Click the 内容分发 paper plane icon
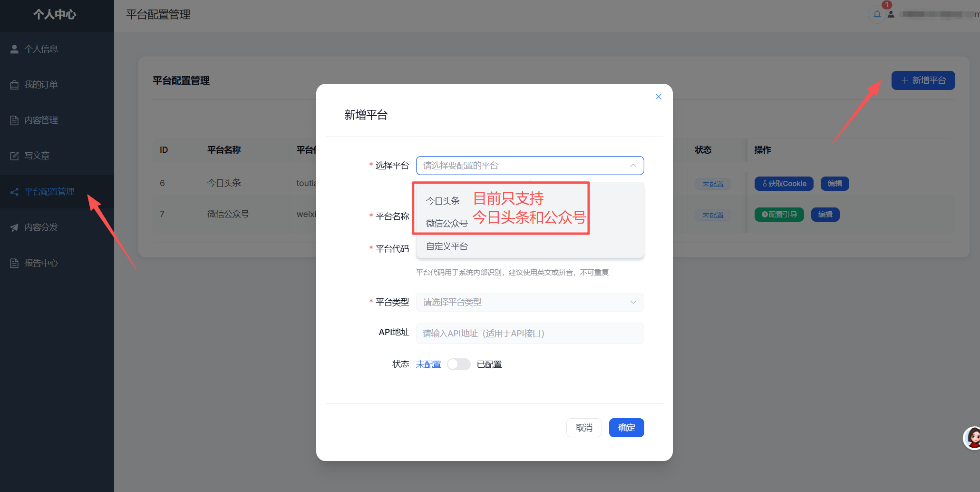The width and height of the screenshot is (980, 492). click(x=14, y=227)
